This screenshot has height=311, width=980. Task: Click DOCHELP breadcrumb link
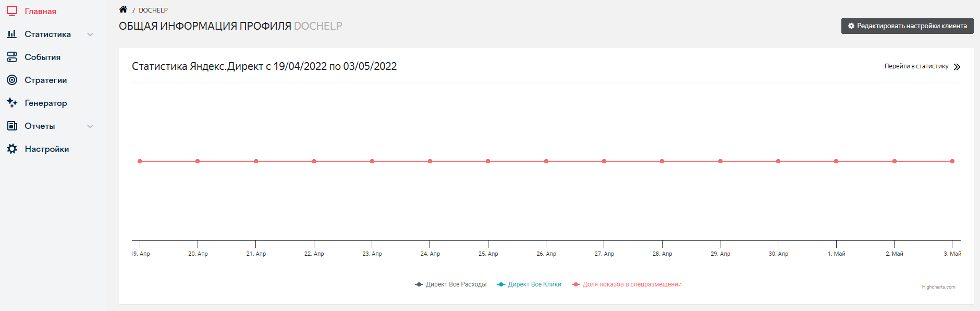coord(153,10)
